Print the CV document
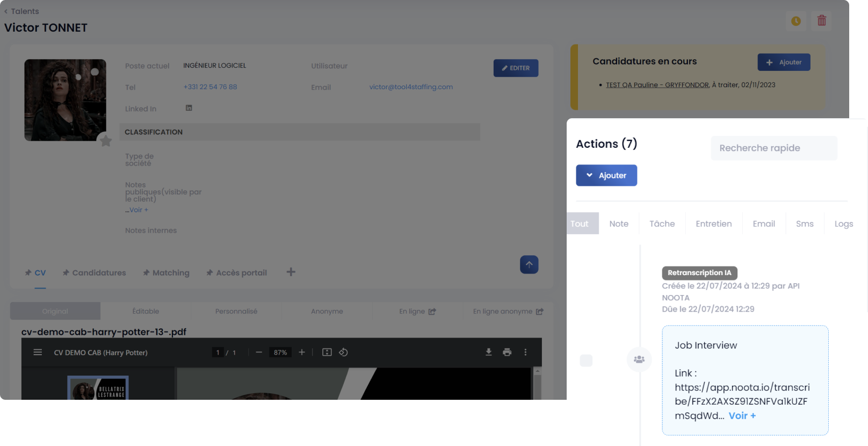The height and width of the screenshot is (446, 868). [x=507, y=353]
